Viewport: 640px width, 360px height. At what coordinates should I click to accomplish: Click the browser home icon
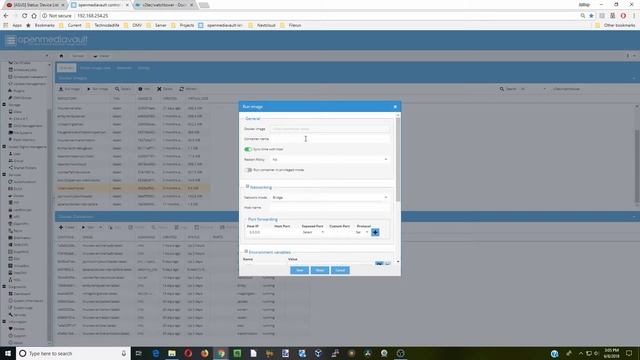(34, 16)
